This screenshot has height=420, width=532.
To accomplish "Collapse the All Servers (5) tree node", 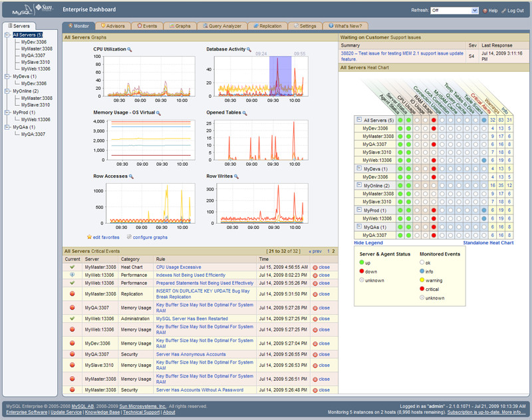I will (7, 35).
